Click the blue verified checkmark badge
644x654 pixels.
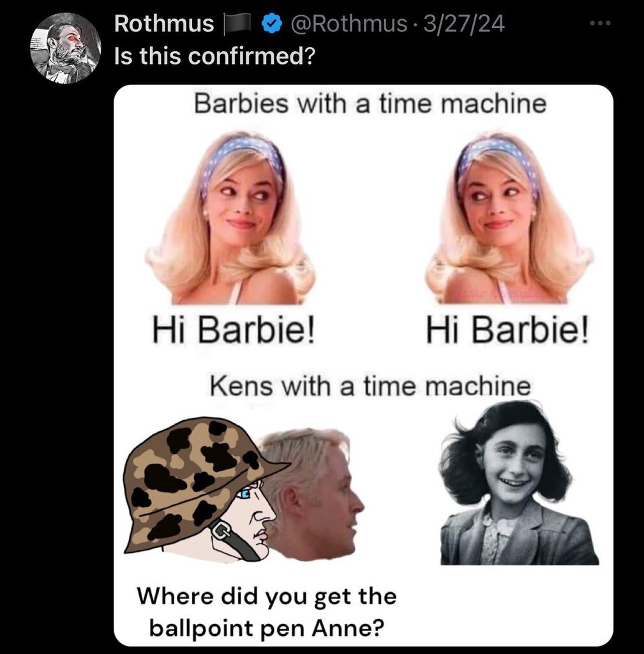tap(273, 24)
